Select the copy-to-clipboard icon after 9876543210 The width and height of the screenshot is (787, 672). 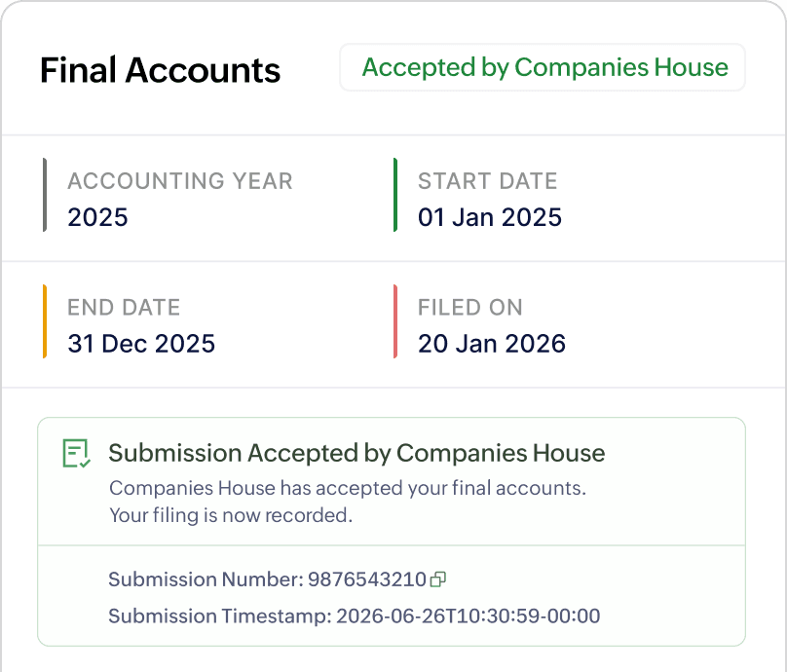click(439, 579)
